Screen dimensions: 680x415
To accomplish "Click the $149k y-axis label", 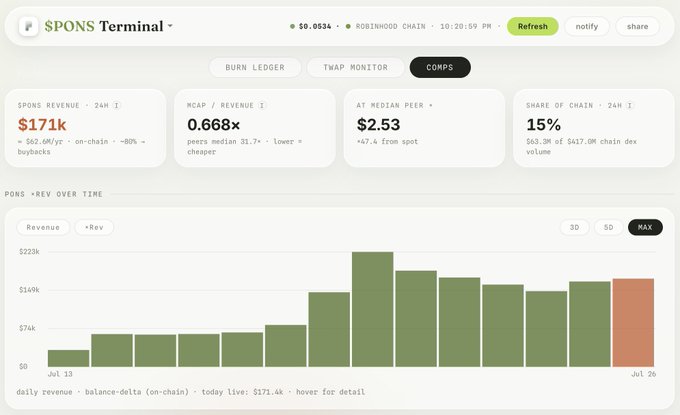I will click(29, 290).
